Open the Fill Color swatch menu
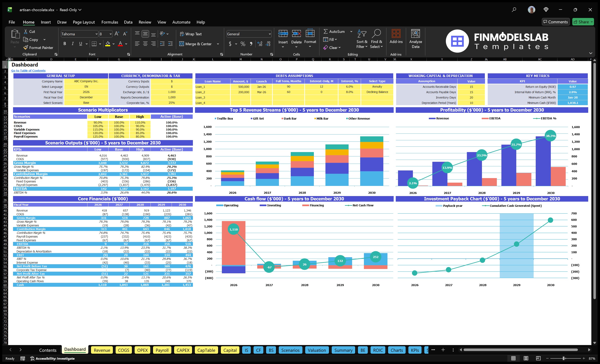This screenshot has width=600, height=364. (114, 44)
